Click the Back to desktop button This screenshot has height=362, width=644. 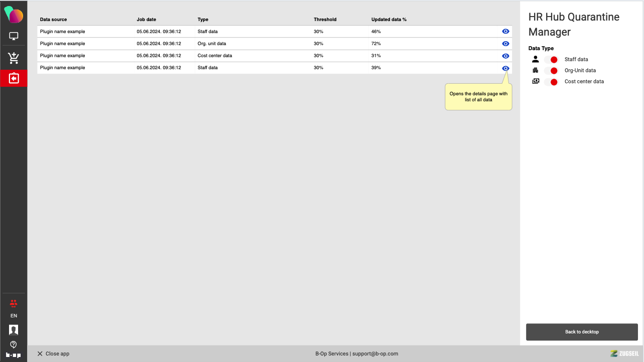coord(582,332)
